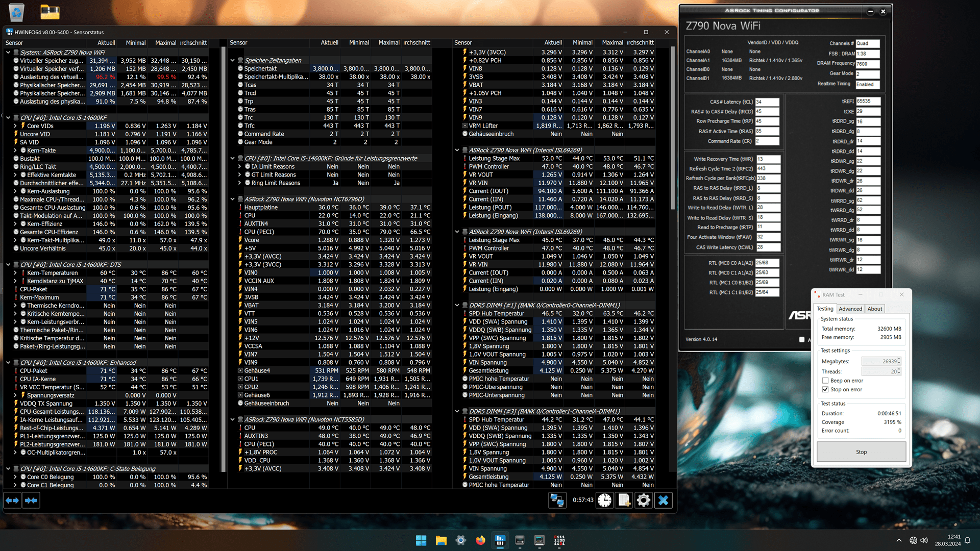Expand the Kern-Takte row
This screenshot has height=551, width=980.
point(15,150)
